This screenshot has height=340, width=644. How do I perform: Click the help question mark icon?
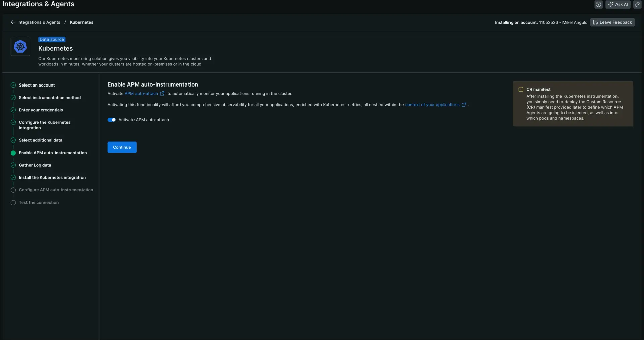(x=599, y=4)
